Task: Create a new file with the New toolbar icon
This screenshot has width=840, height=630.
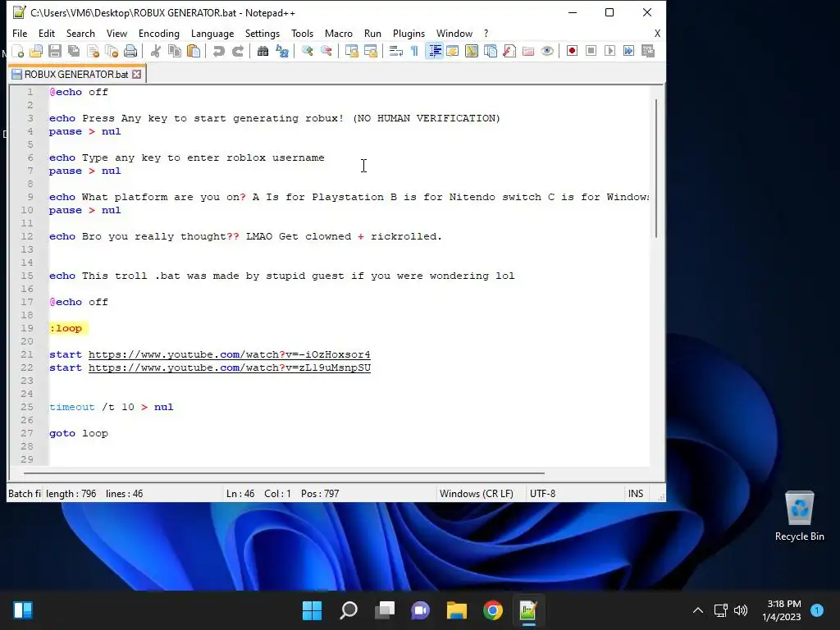Action: pyautogui.click(x=18, y=52)
